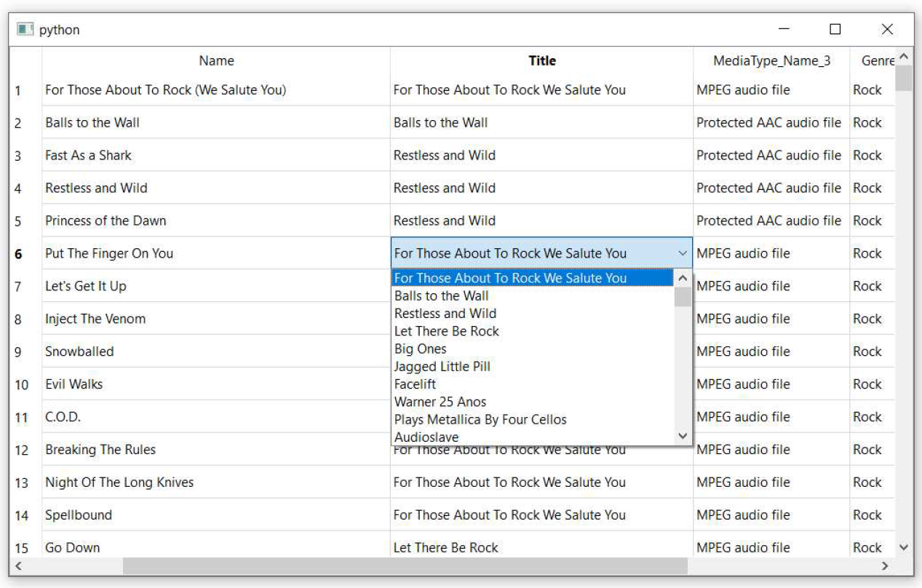Click the Genre column header
The image size is (922, 588).
tap(872, 61)
